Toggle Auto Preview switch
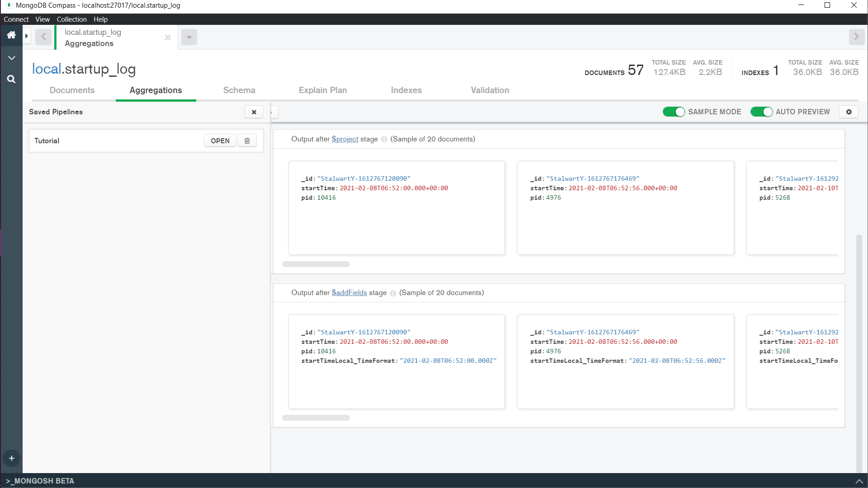Screen dimensions: 868x488 [x=761, y=112]
